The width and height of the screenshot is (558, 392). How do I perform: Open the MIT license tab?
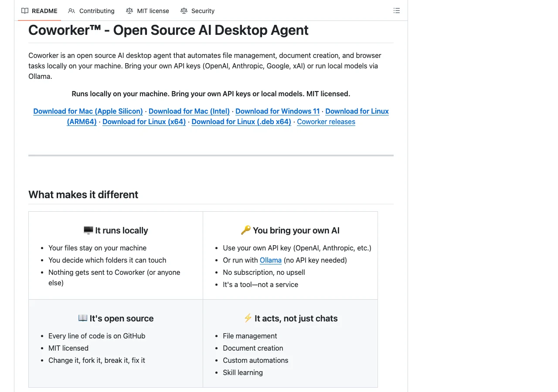pos(147,11)
